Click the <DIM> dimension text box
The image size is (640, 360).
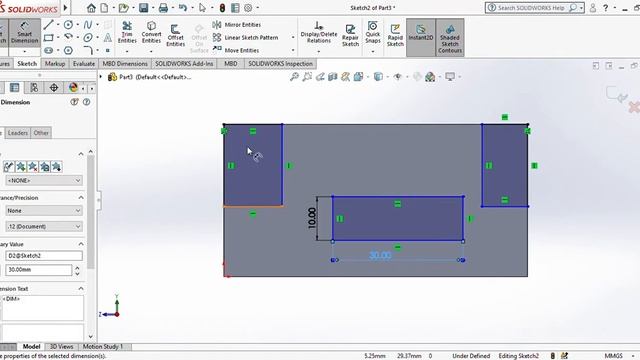click(x=42, y=308)
